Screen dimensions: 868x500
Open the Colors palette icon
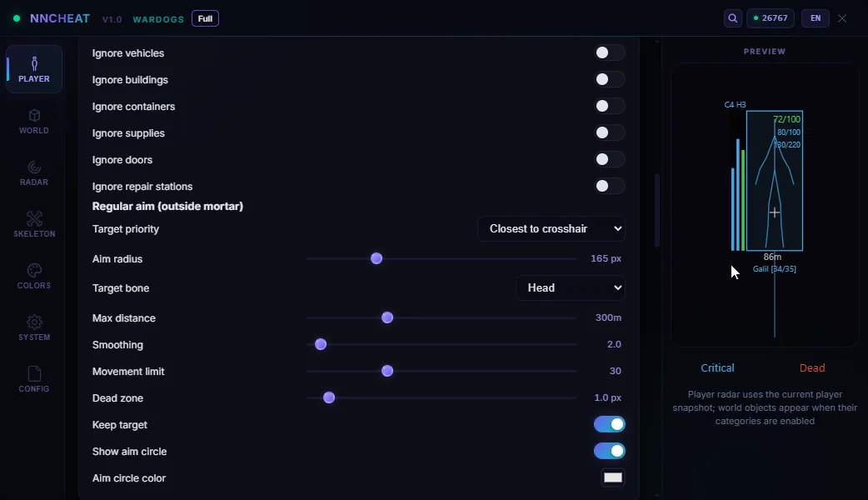34,270
